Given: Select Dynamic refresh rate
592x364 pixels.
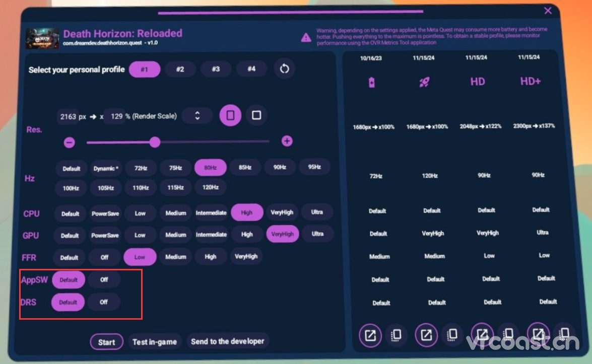Looking at the screenshot, I should point(106,168).
